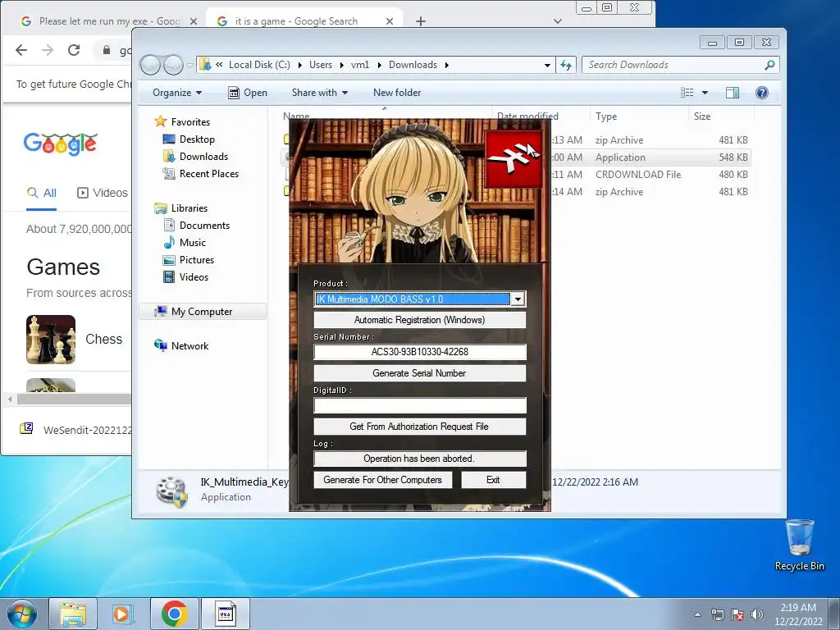Image resolution: width=840 pixels, height=630 pixels.
Task: Click Open in the Explorer toolbar
Action: click(248, 93)
